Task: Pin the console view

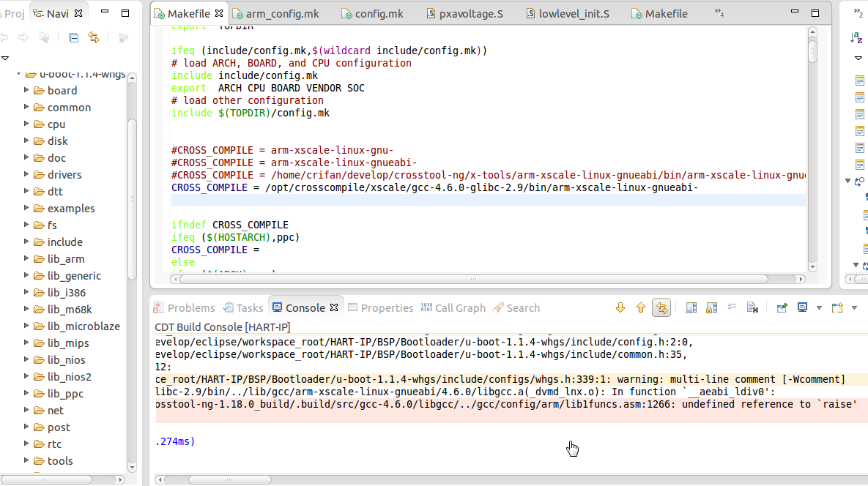Action: (x=782, y=308)
